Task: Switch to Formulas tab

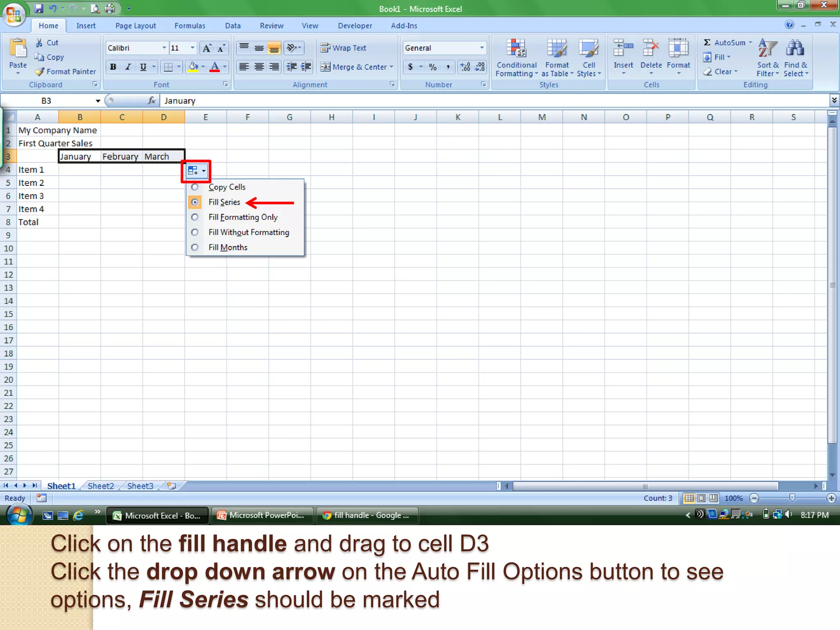Action: (x=189, y=25)
